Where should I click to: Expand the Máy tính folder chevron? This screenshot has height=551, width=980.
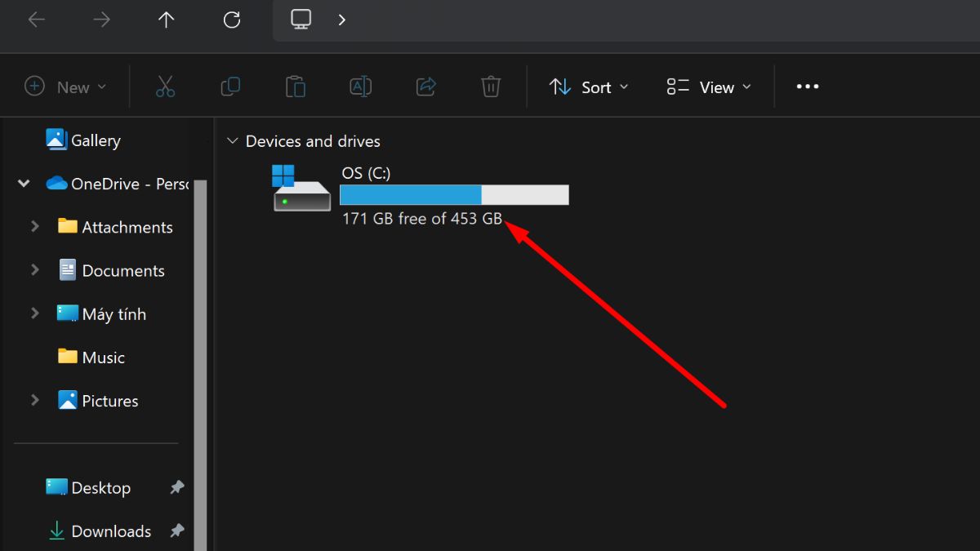[x=35, y=313]
